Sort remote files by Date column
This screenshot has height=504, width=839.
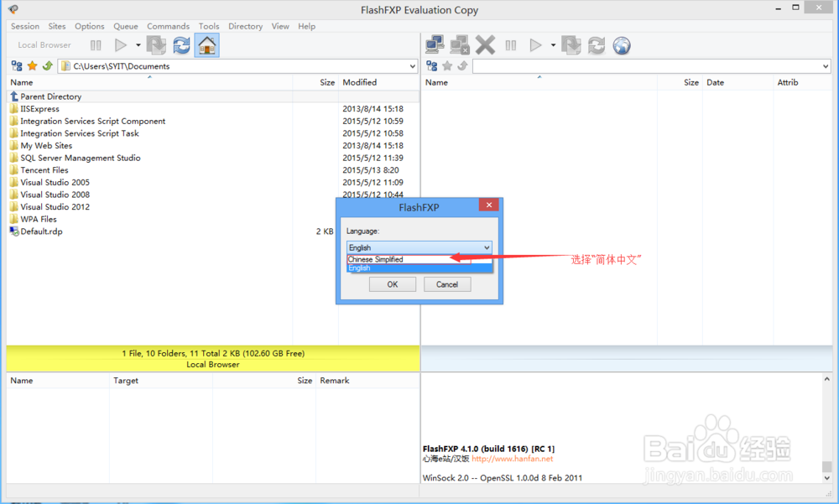point(716,82)
